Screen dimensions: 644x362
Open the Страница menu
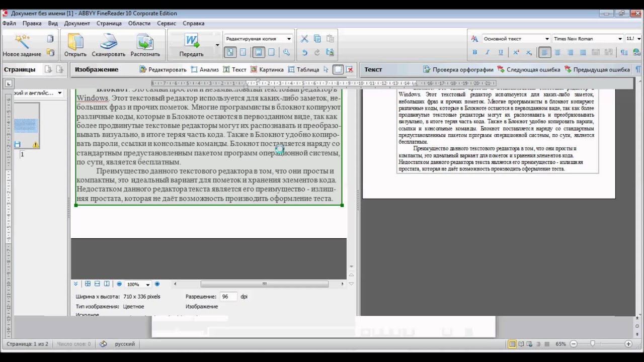109,23
